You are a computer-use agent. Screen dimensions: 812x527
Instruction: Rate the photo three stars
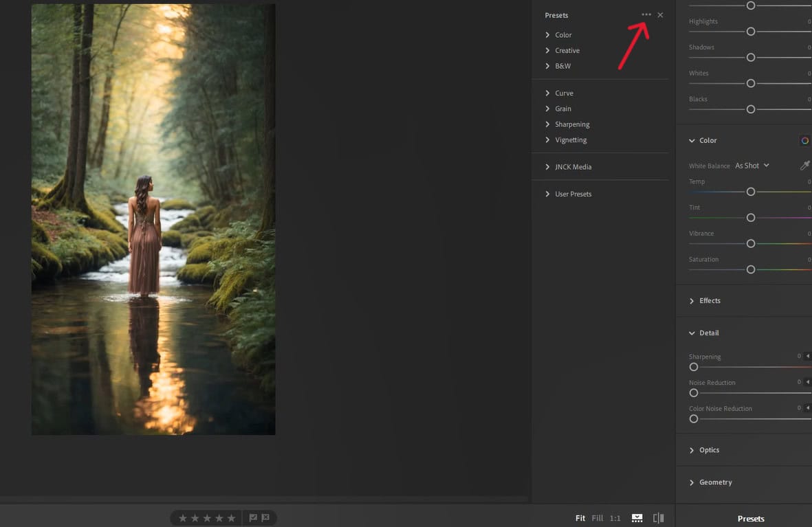tap(207, 517)
